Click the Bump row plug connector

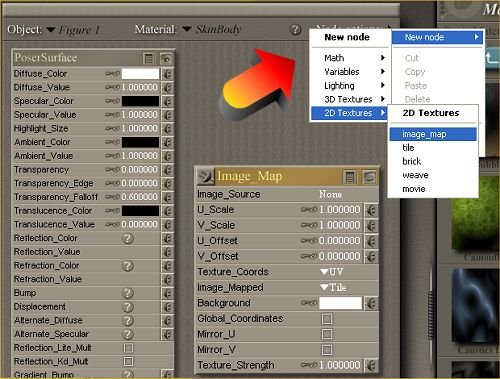[x=167, y=293]
